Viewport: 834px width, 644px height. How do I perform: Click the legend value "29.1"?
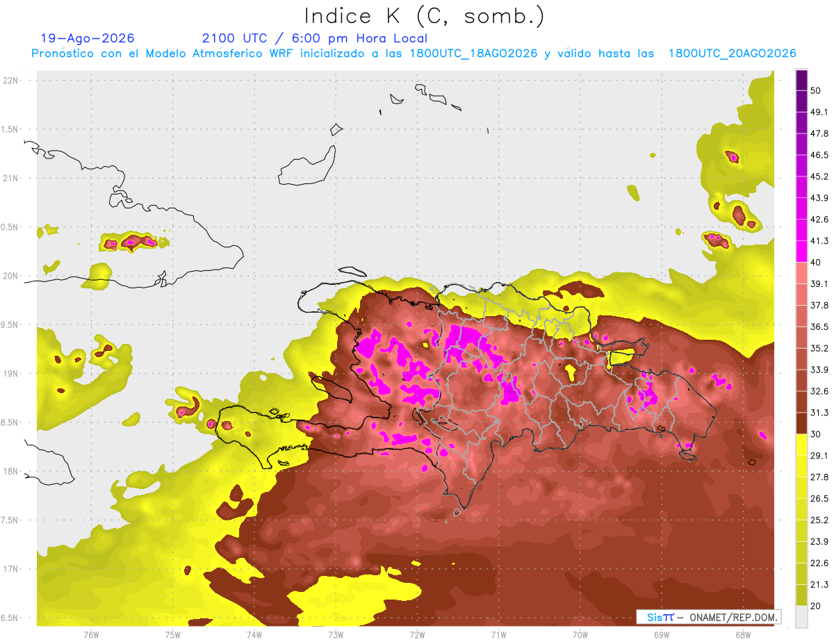click(819, 456)
